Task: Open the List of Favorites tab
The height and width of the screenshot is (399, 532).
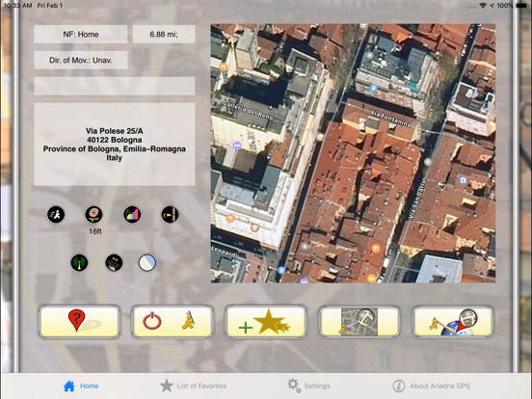Action: click(193, 386)
